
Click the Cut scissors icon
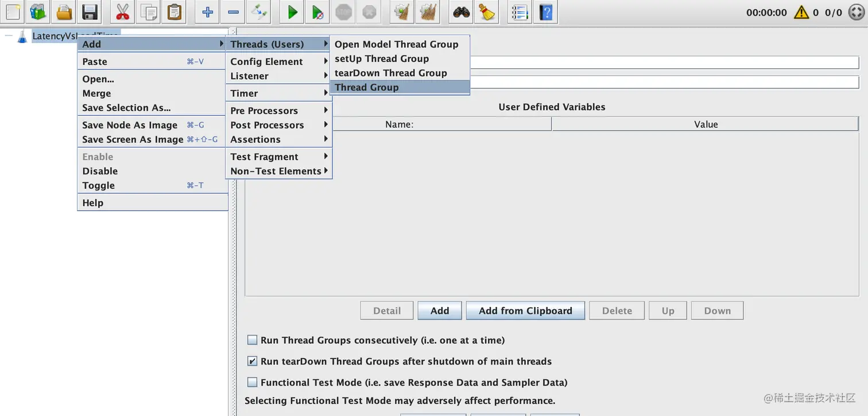click(x=122, y=11)
